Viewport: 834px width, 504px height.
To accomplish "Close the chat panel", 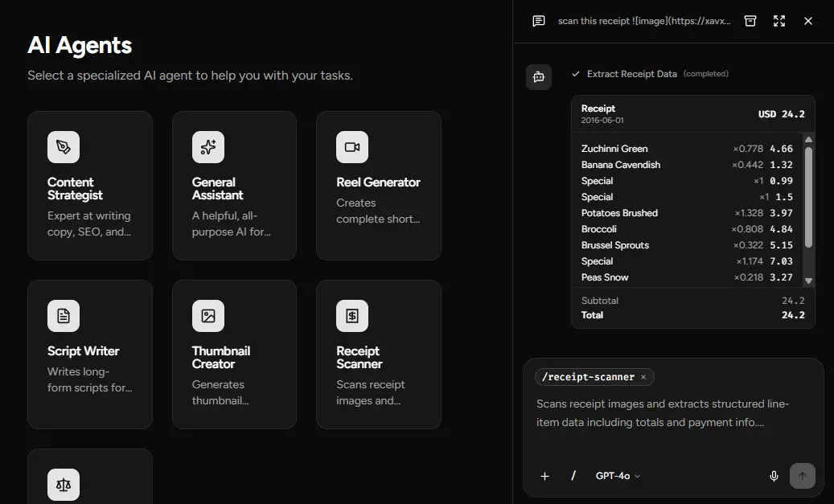I will point(808,21).
